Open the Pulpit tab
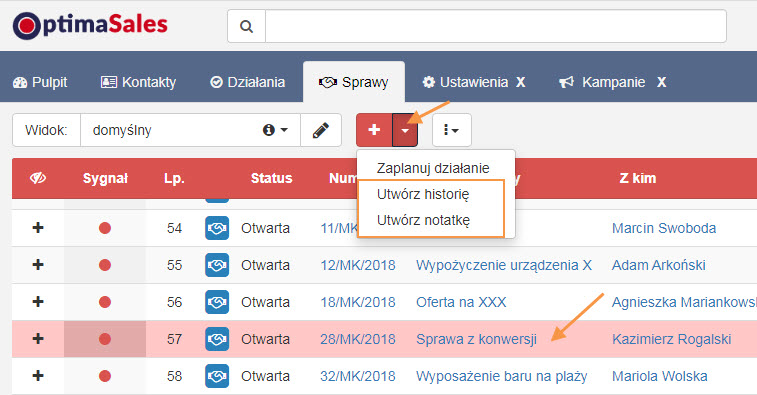757x395 pixels. (x=41, y=82)
